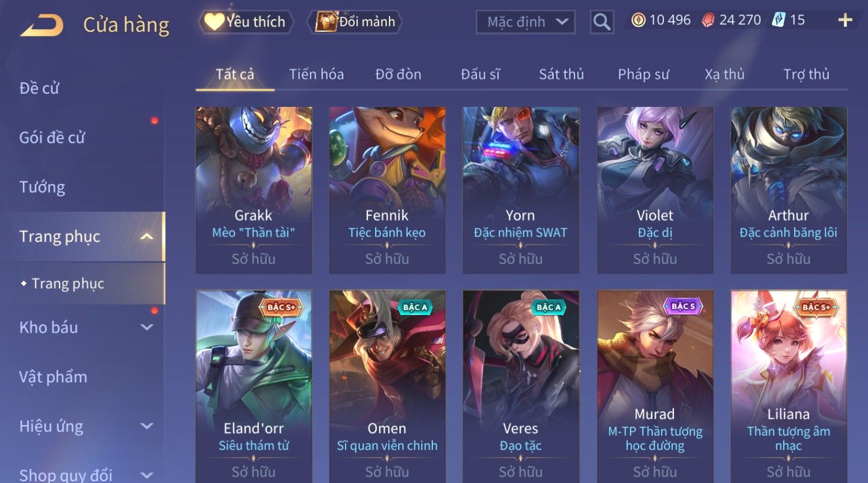Open Gói đề cử sidebar item
The height and width of the screenshot is (483, 868).
[52, 138]
